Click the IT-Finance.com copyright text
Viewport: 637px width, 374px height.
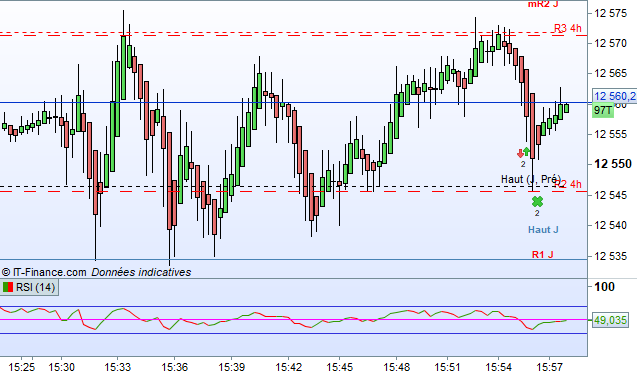(44, 272)
